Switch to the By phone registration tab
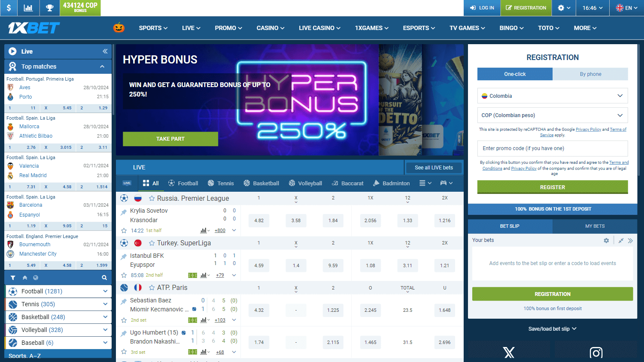This screenshot has height=362, width=644. 590,74
